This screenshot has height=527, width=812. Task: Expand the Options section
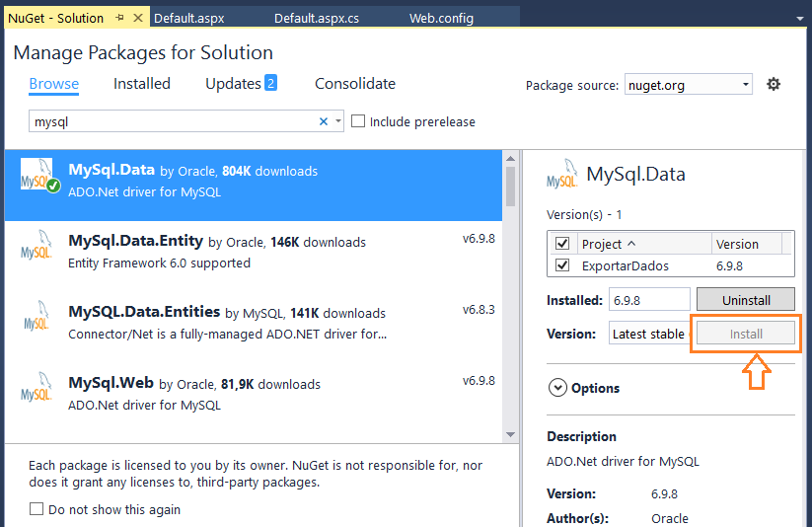[x=557, y=388]
